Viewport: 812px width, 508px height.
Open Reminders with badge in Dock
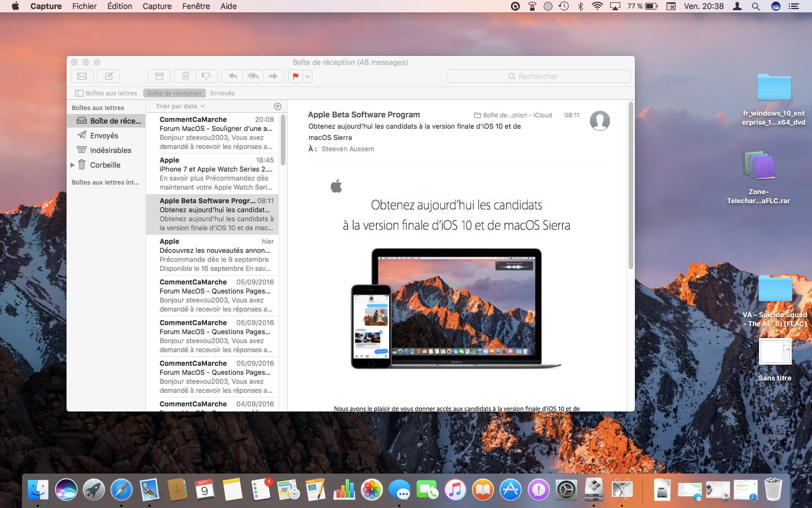point(261,489)
